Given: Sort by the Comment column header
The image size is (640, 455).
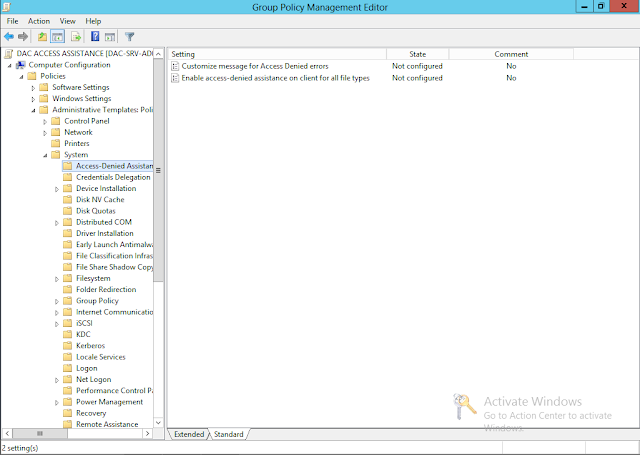Looking at the screenshot, I should [511, 54].
